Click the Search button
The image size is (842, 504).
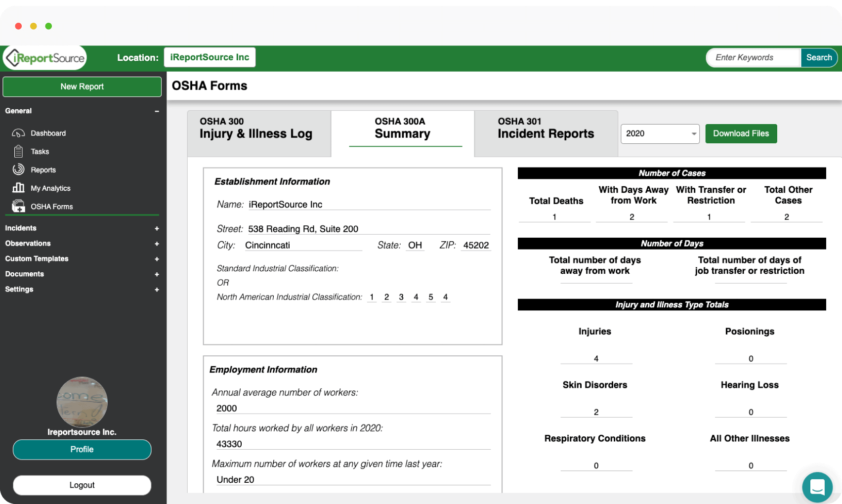click(819, 58)
